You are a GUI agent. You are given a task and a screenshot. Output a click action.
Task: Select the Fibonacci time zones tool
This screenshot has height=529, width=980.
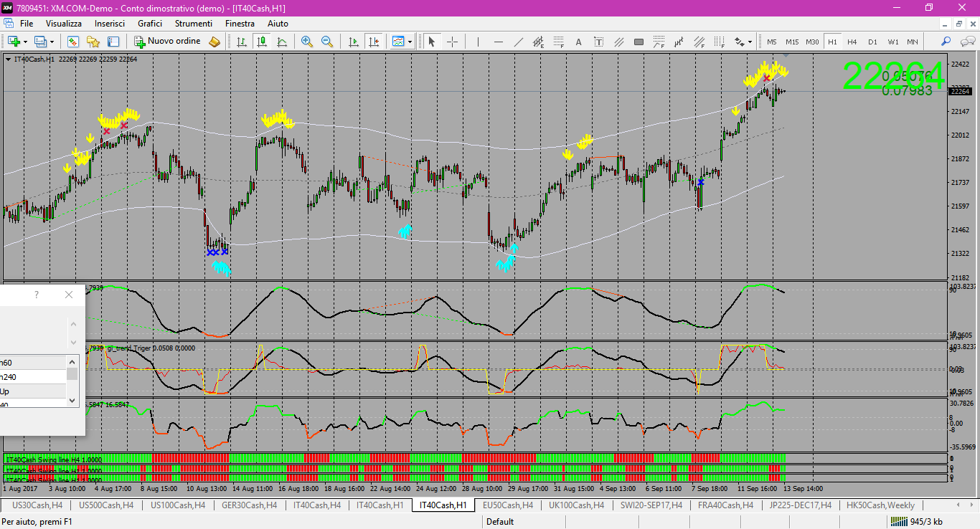click(x=719, y=42)
